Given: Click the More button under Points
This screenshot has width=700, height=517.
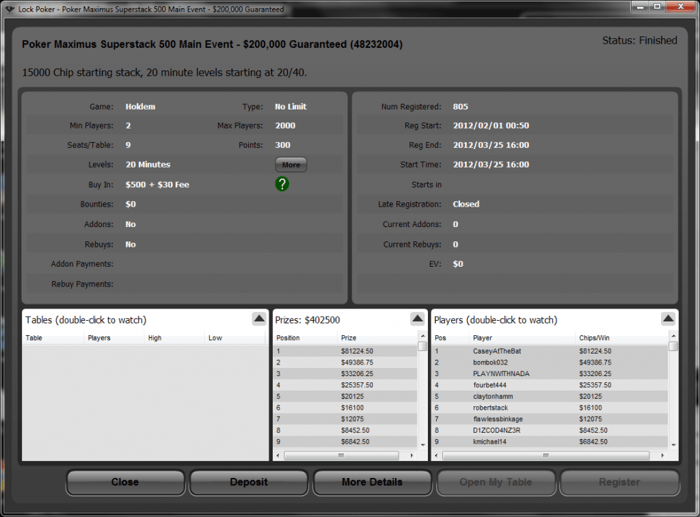Looking at the screenshot, I should 291,165.
